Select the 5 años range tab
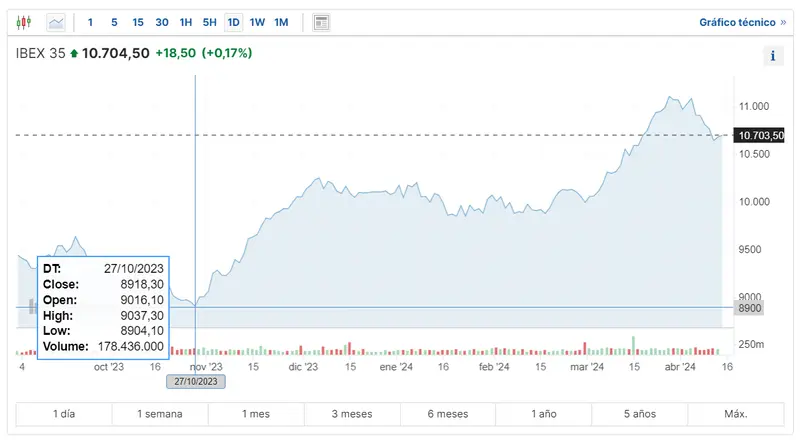Screen dimensions: 800x444 (x=640, y=414)
